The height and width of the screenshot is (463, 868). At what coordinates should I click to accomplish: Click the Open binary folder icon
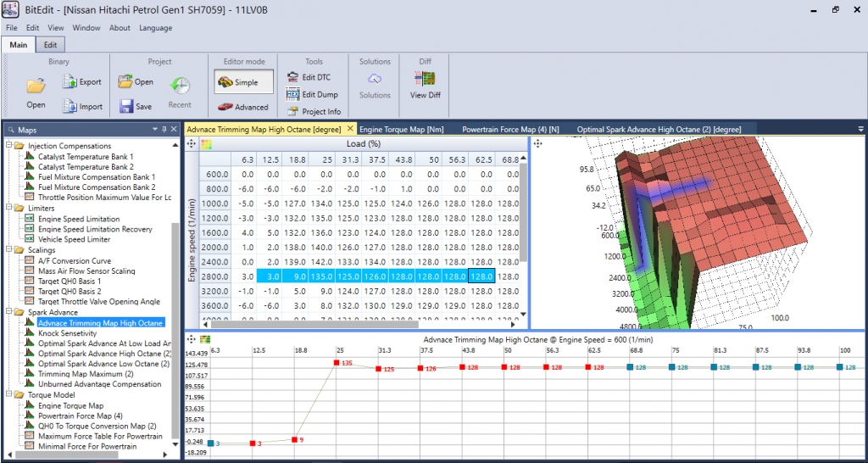[x=36, y=86]
